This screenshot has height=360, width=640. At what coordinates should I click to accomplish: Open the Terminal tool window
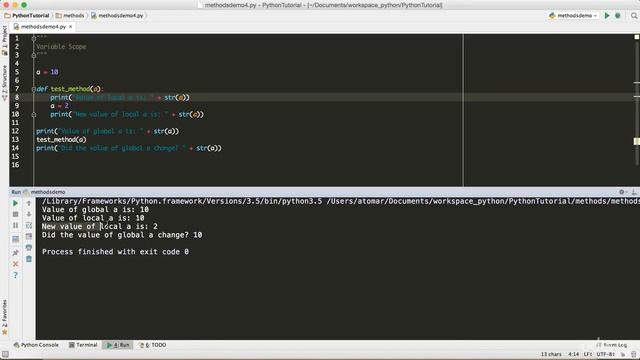pyautogui.click(x=83, y=345)
